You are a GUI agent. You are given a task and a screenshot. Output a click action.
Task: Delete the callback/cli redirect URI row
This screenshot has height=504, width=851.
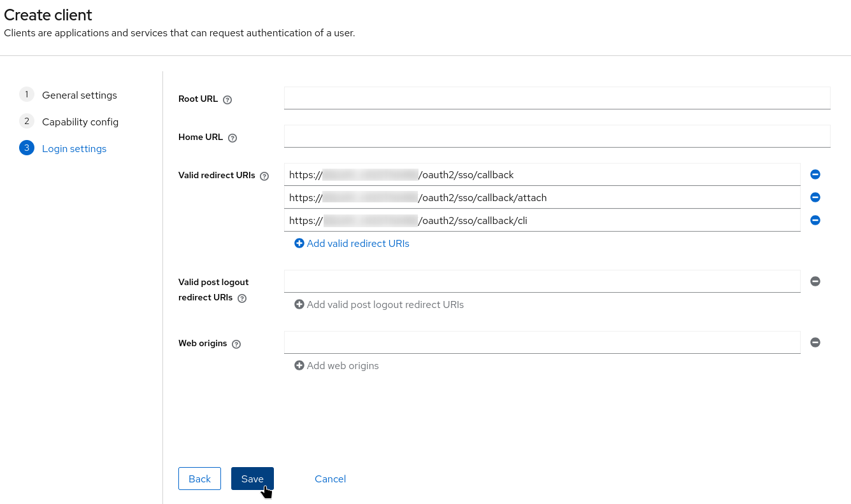(x=815, y=220)
